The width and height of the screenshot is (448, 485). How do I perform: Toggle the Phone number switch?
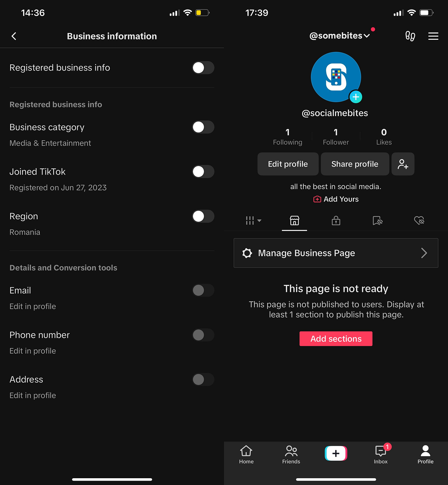click(203, 335)
